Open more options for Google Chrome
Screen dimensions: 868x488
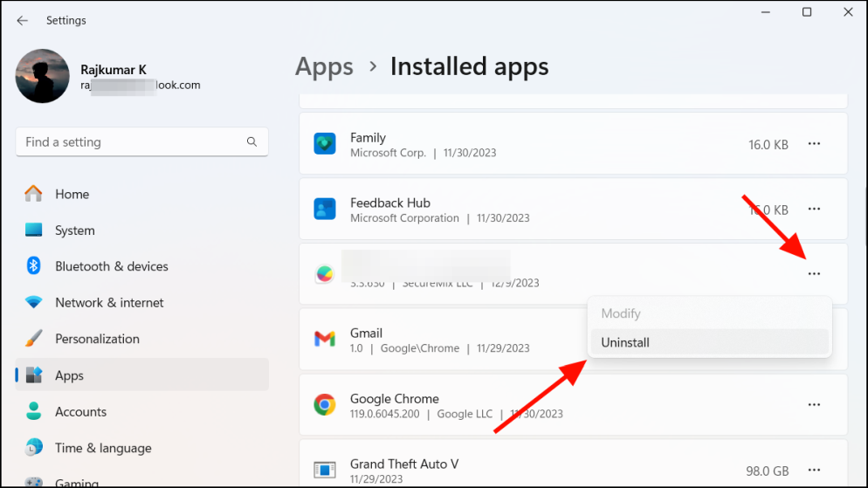814,405
